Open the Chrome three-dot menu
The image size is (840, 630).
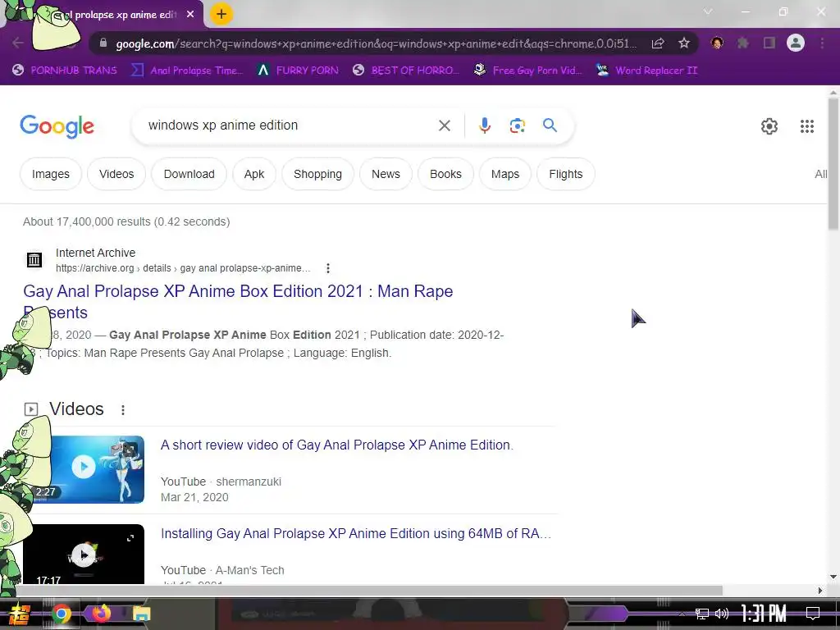822,43
